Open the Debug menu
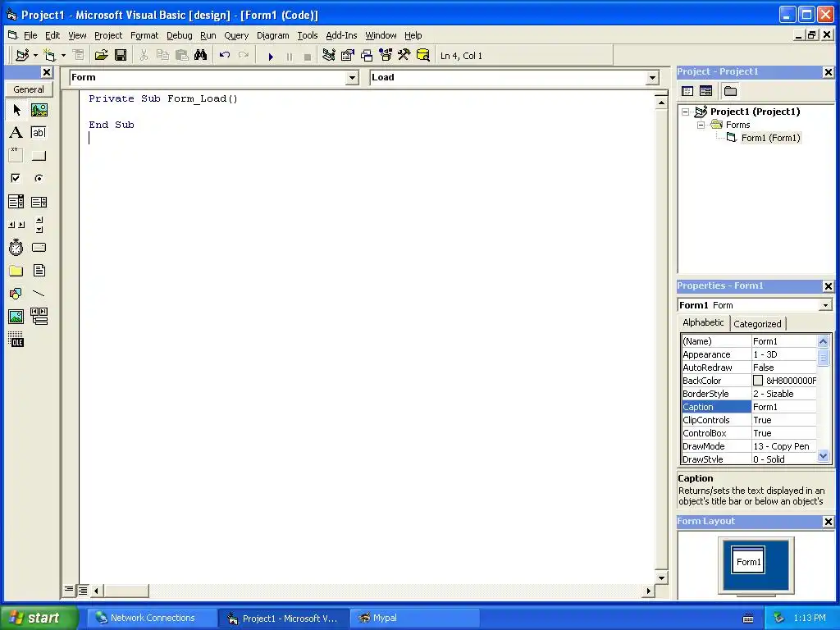The image size is (840, 630). [x=179, y=35]
